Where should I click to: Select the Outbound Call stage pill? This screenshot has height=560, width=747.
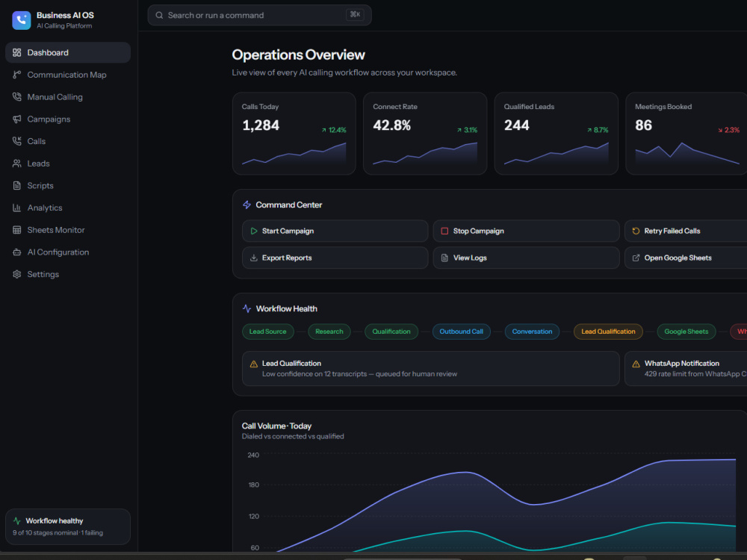(x=461, y=332)
